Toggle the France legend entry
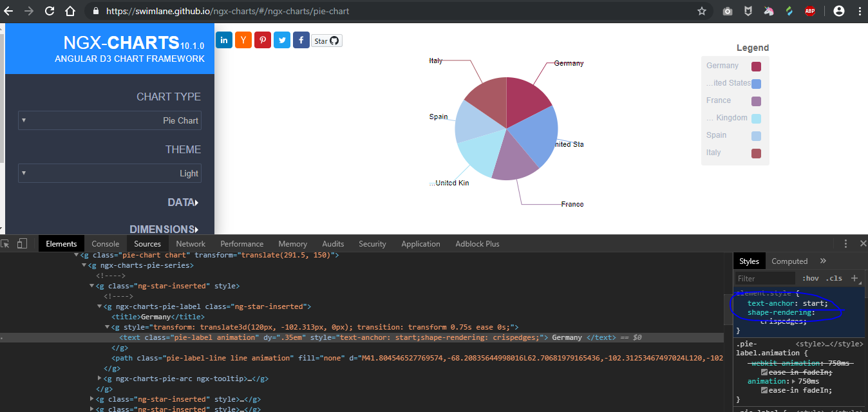Image resolution: width=868 pixels, height=412 pixels. click(717, 100)
